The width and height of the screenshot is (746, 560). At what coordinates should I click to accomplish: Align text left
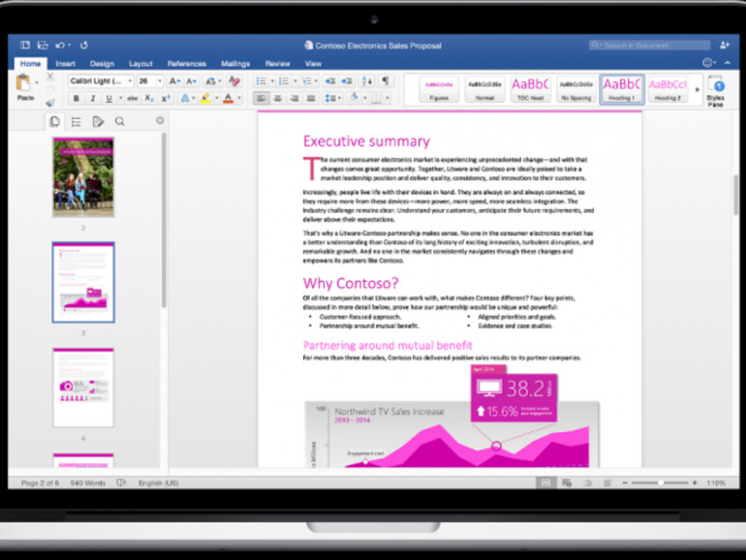pyautogui.click(x=261, y=99)
